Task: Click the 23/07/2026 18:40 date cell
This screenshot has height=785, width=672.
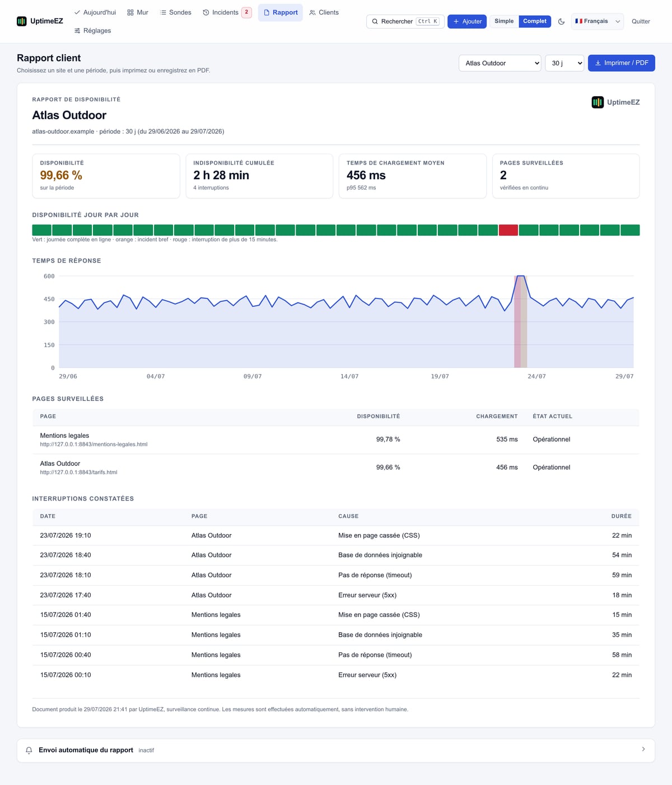Action: 66,555
